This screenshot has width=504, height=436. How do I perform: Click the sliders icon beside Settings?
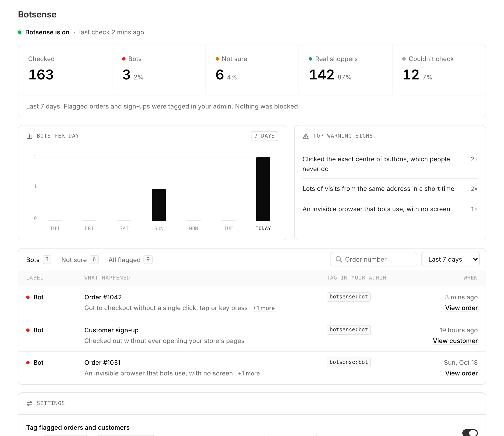(x=30, y=403)
